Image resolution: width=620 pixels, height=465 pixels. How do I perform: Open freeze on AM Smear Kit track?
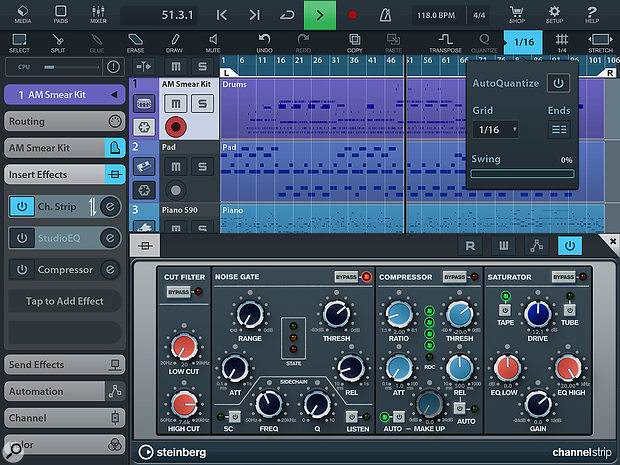tap(144, 127)
